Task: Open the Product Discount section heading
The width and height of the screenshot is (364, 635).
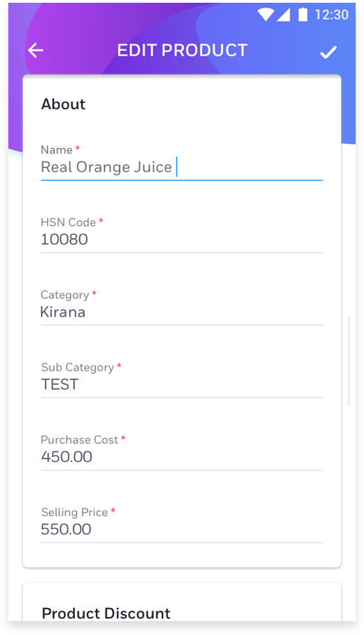Action: [x=106, y=613]
